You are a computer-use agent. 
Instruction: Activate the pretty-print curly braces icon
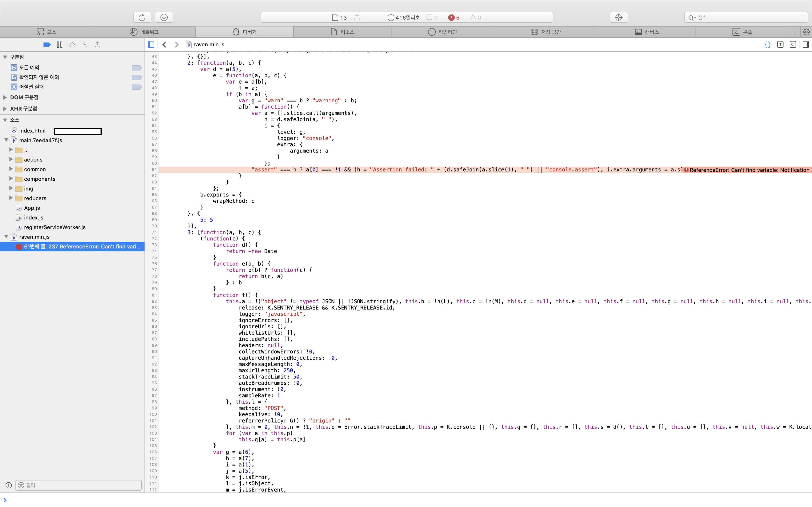(767, 44)
